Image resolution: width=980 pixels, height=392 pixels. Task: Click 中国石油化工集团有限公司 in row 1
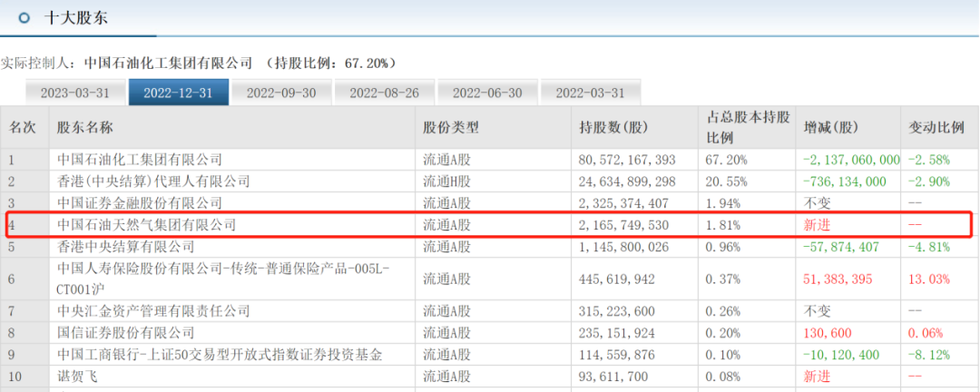[x=140, y=160]
